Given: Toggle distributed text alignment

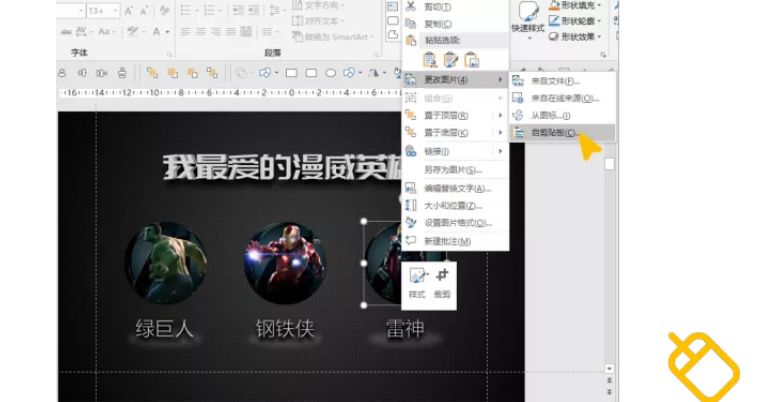Looking at the screenshot, I should click(246, 32).
